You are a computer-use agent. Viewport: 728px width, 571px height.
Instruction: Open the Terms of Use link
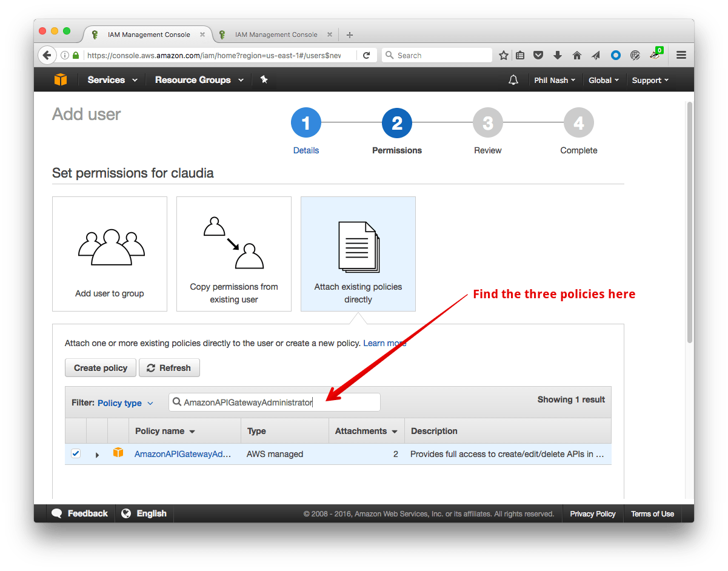coord(652,514)
